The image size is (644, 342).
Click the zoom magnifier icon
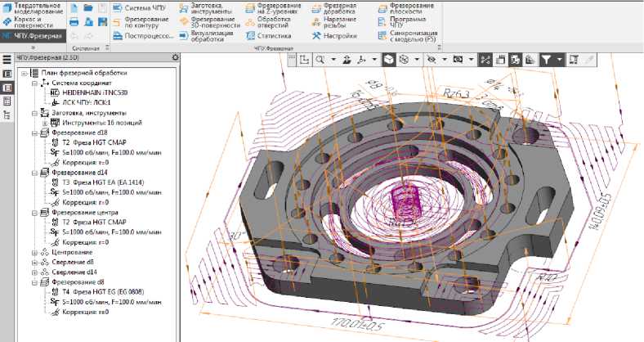(x=320, y=60)
